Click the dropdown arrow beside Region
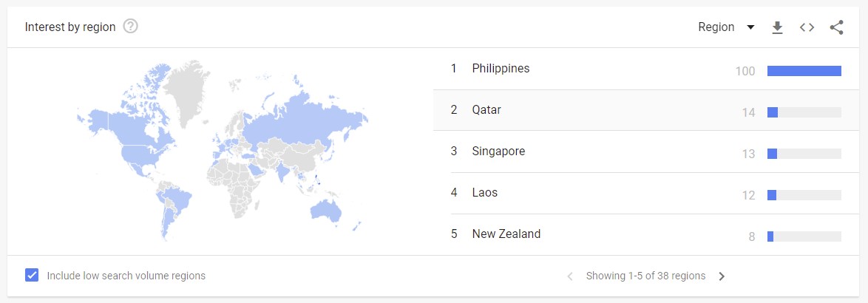The image size is (868, 303). coord(750,27)
